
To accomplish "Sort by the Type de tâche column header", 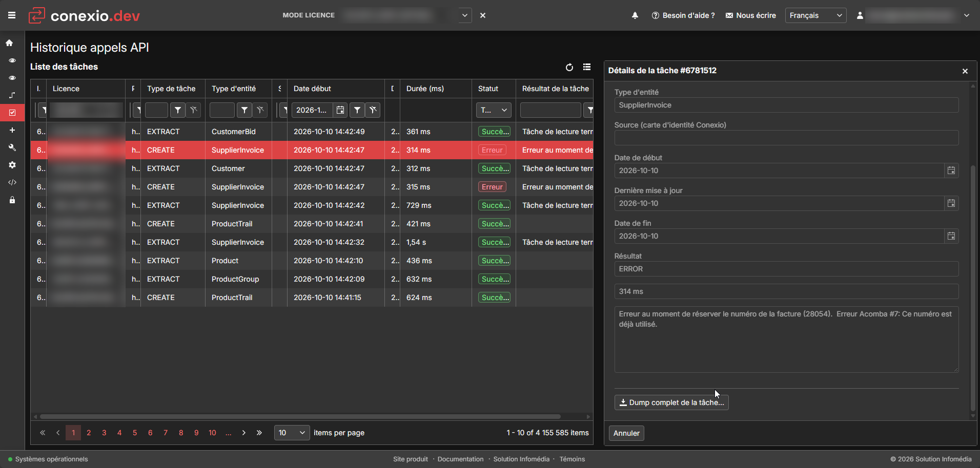I will coord(171,89).
